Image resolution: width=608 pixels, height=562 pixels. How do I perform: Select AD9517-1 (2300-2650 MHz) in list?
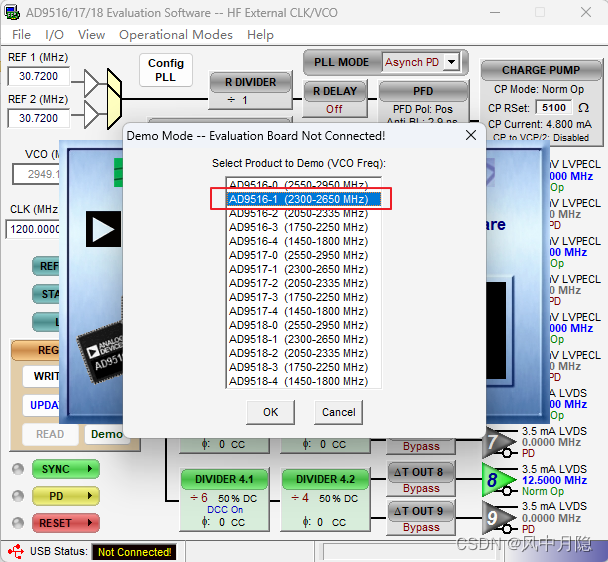[304, 269]
